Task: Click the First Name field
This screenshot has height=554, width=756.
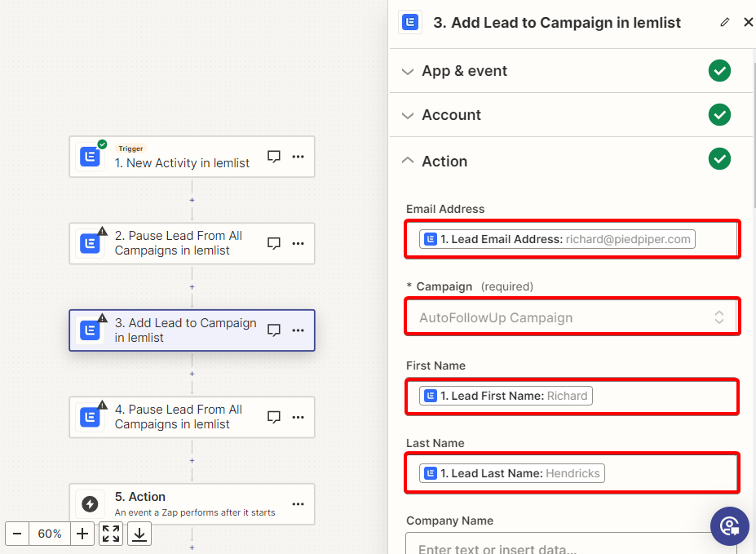Action: pos(573,396)
